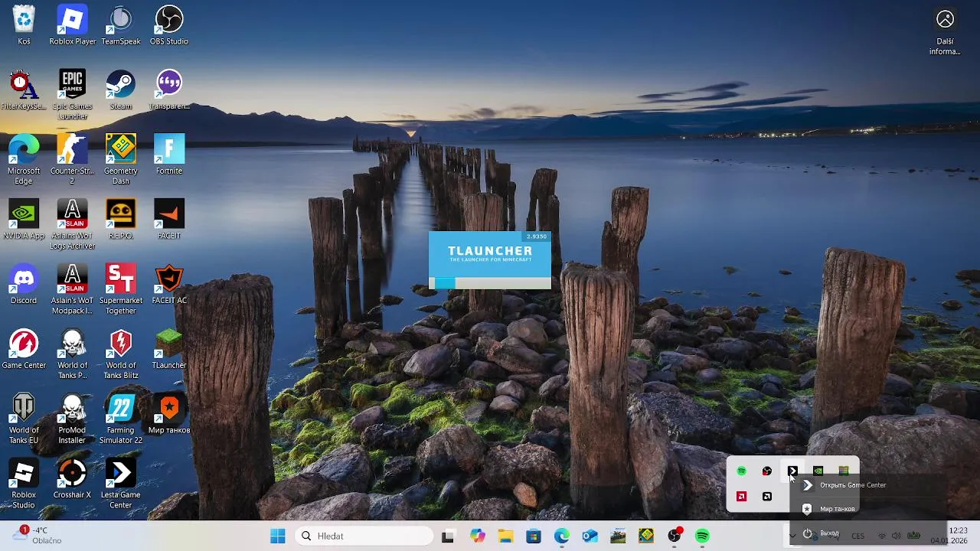Click the red AMD icon in tray overflow
The image size is (980, 551).
741,497
